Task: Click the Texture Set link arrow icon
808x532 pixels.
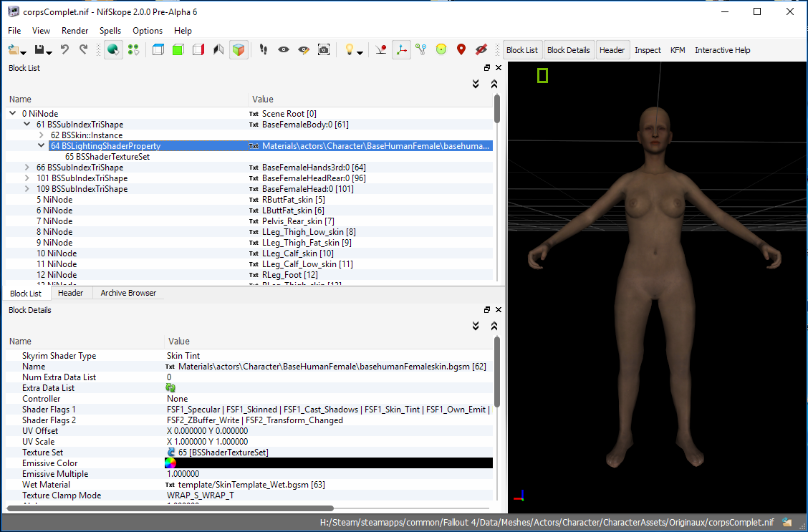Action: coord(172,453)
